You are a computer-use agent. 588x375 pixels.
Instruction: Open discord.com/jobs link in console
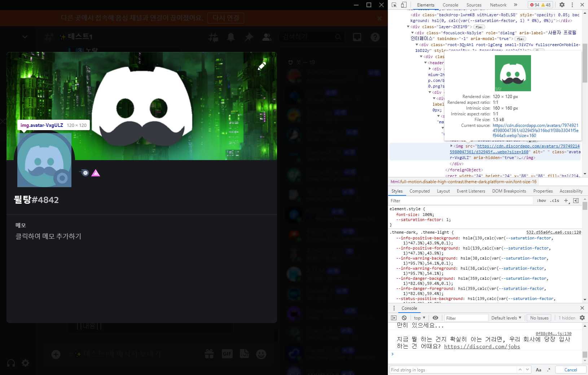click(x=482, y=347)
